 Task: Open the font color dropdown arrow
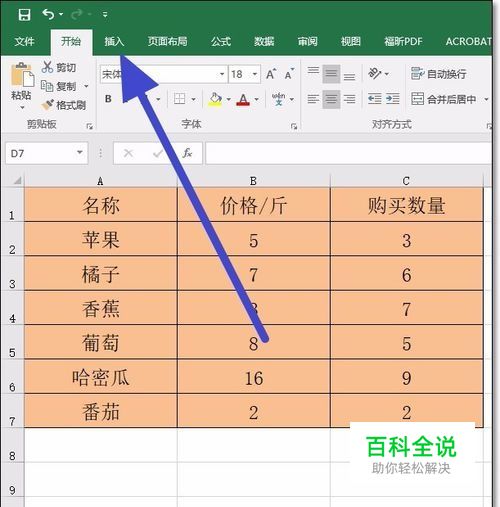coord(257,99)
